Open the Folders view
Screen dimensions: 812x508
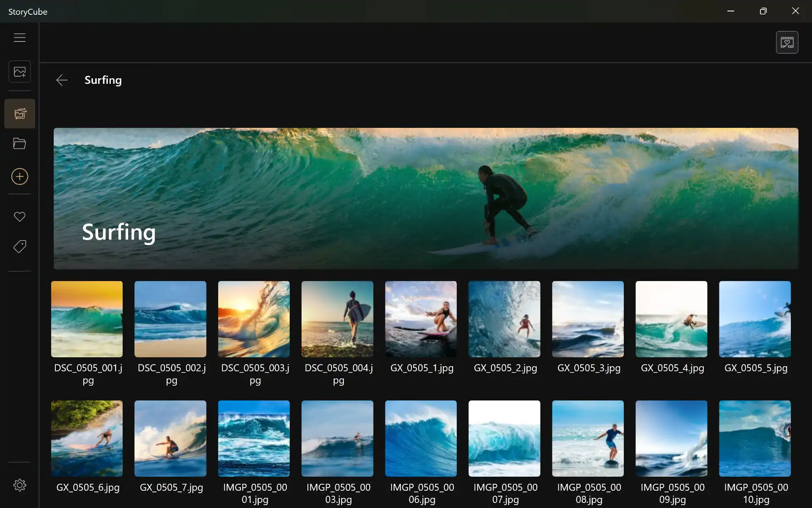click(19, 144)
